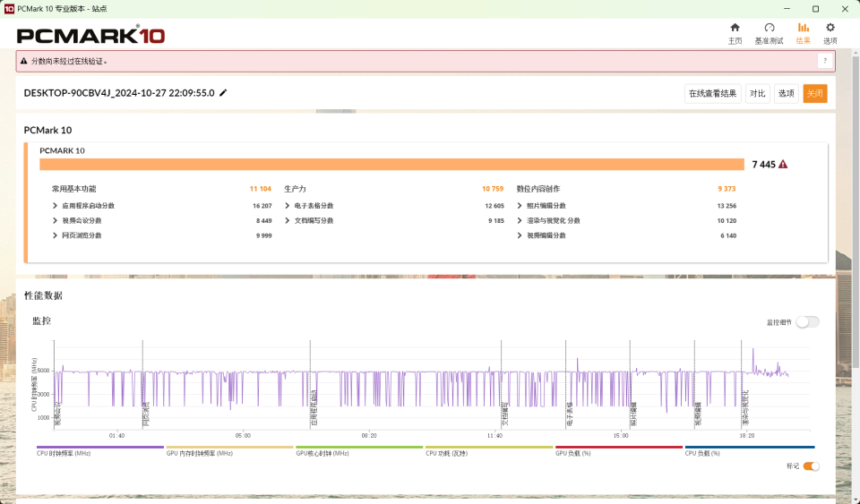This screenshot has height=504, width=860.
Task: Click the 对比 compare button
Action: (757, 94)
